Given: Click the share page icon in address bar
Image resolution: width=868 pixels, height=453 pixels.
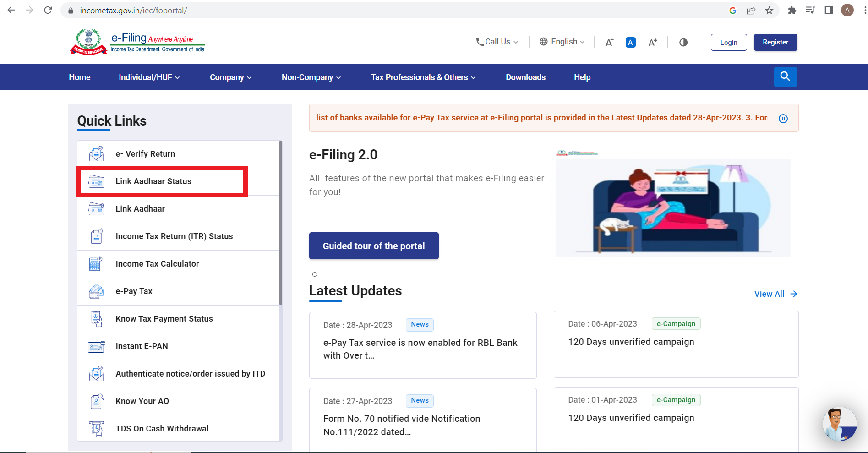Looking at the screenshot, I should point(751,10).
